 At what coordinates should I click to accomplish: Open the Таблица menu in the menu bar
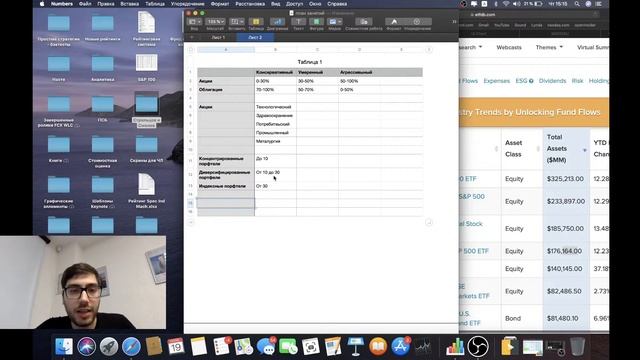pyautogui.click(x=155, y=4)
